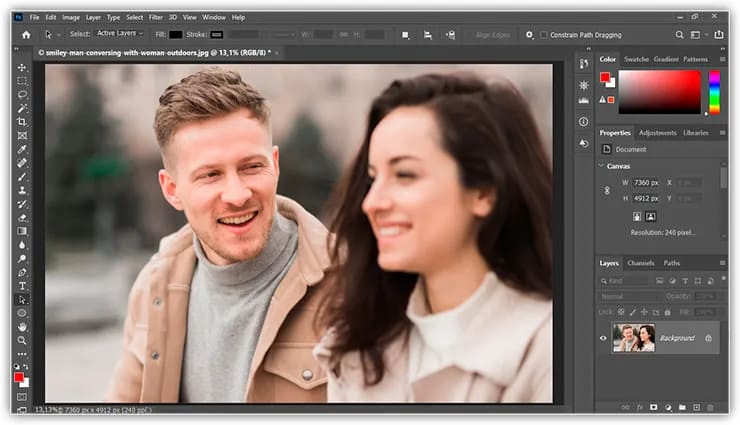740x425 pixels.
Task: Click the Create new group folder icon
Action: coord(682,407)
